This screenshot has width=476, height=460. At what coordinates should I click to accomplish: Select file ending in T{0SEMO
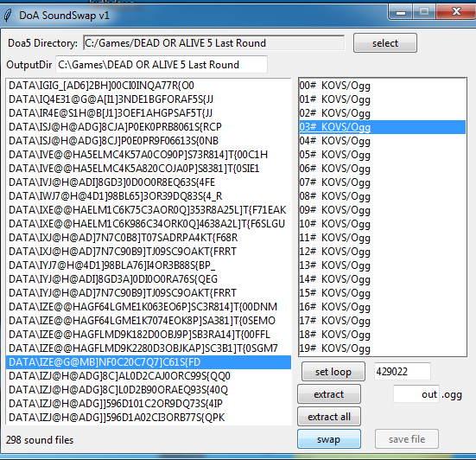point(149,321)
